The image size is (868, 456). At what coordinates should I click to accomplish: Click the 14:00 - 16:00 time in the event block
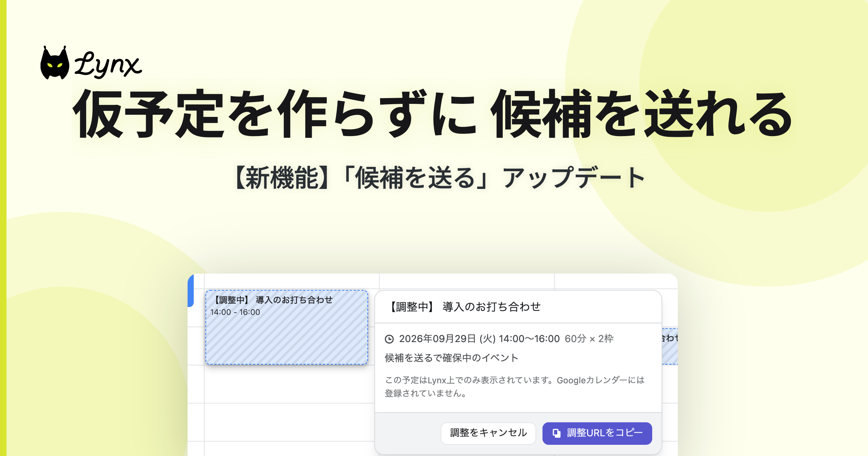[235, 312]
